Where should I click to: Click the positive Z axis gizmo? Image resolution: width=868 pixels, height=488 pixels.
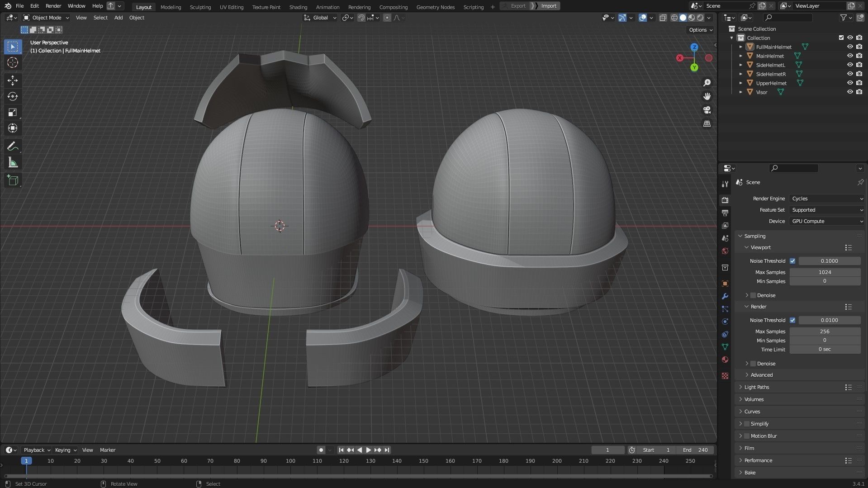tap(694, 47)
